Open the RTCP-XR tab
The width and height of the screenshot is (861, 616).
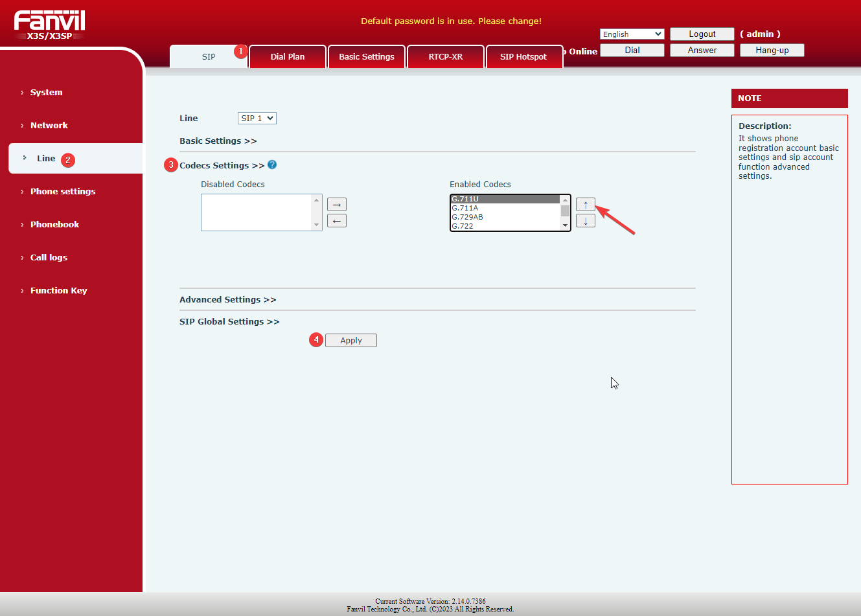click(445, 56)
